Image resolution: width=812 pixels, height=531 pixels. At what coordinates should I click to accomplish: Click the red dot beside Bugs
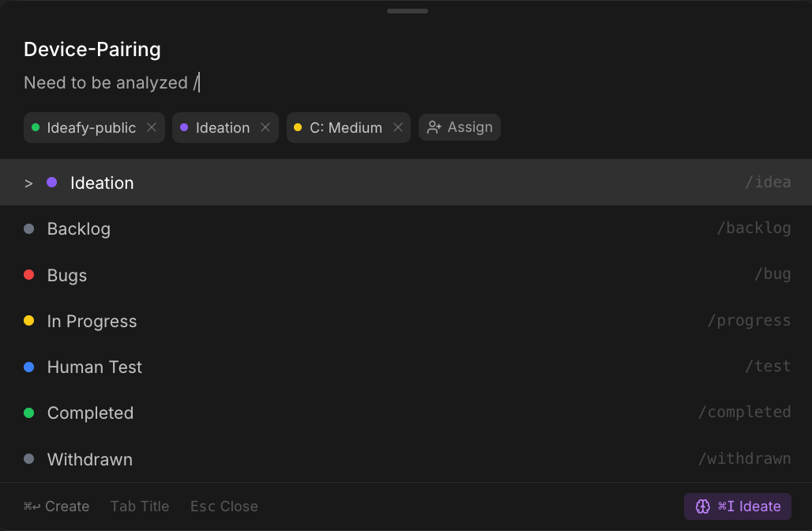coord(29,275)
